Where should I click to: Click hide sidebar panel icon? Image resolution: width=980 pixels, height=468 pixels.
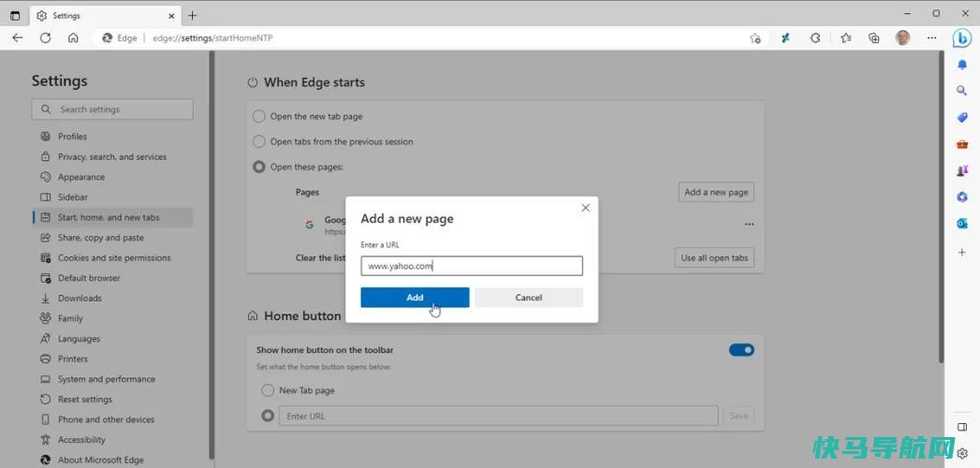(962, 427)
